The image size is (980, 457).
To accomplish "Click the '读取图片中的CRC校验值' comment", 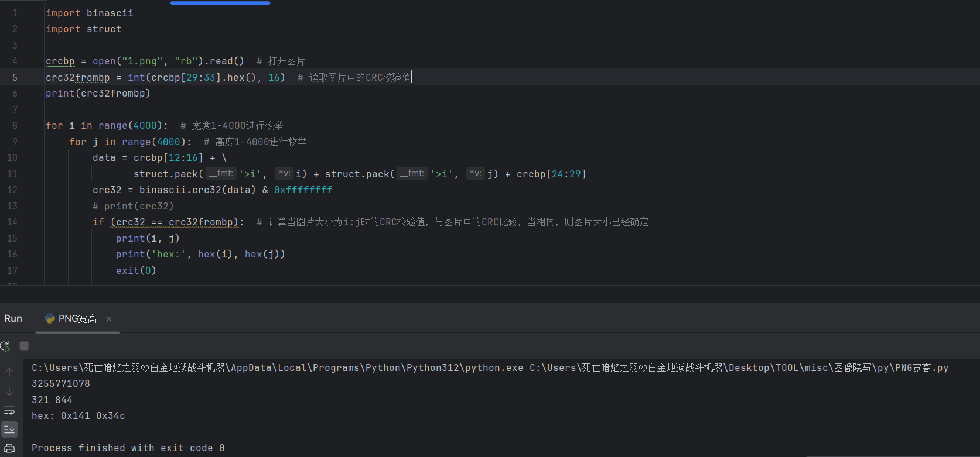I will [x=360, y=77].
